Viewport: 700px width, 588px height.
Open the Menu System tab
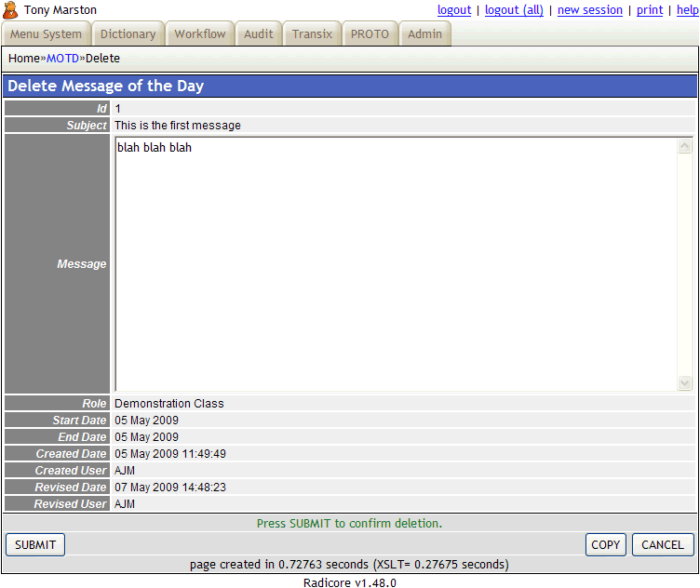(x=47, y=34)
